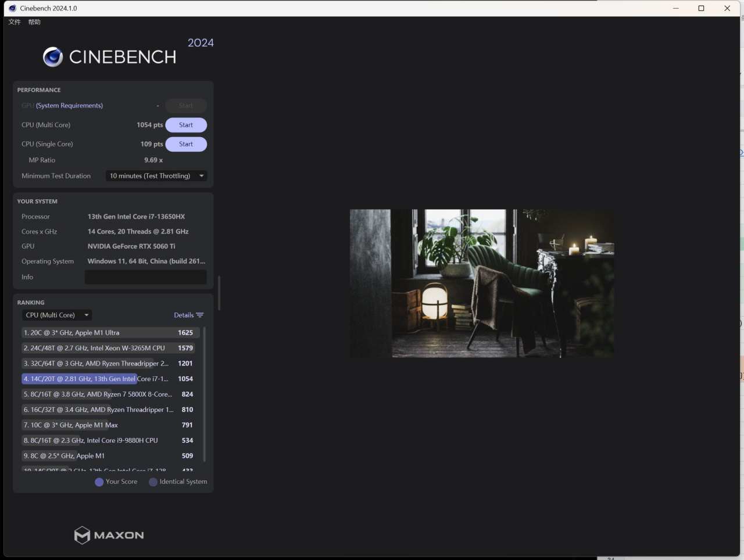Image resolution: width=744 pixels, height=560 pixels.
Task: Select the Intel Core i9-9880H ranking row
Action: pyautogui.click(x=110, y=440)
